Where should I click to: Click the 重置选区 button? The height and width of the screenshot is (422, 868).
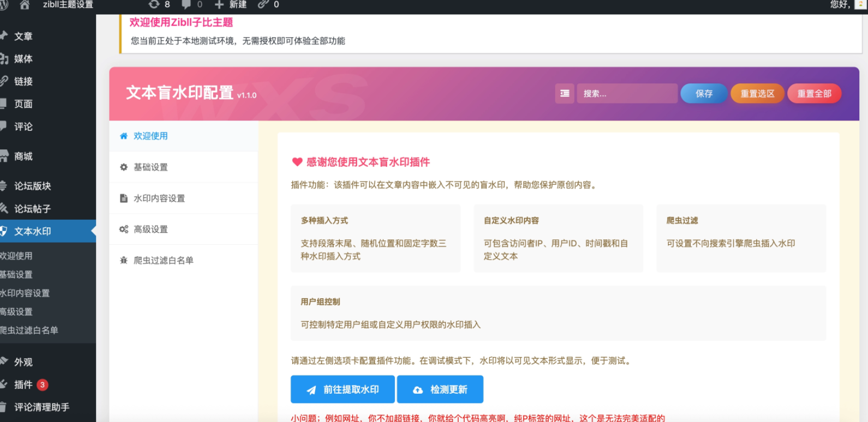(x=757, y=94)
